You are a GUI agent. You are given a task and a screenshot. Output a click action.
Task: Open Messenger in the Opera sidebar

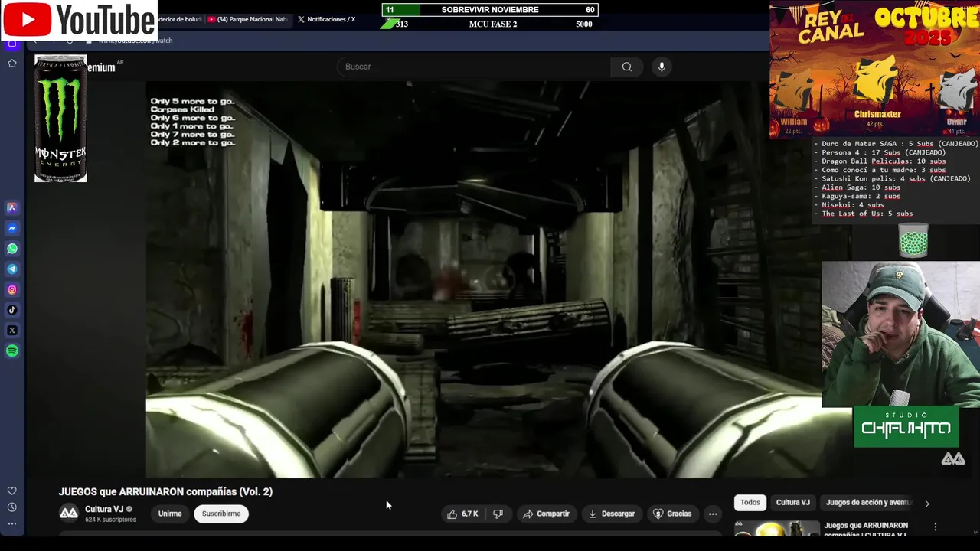pos(12,228)
